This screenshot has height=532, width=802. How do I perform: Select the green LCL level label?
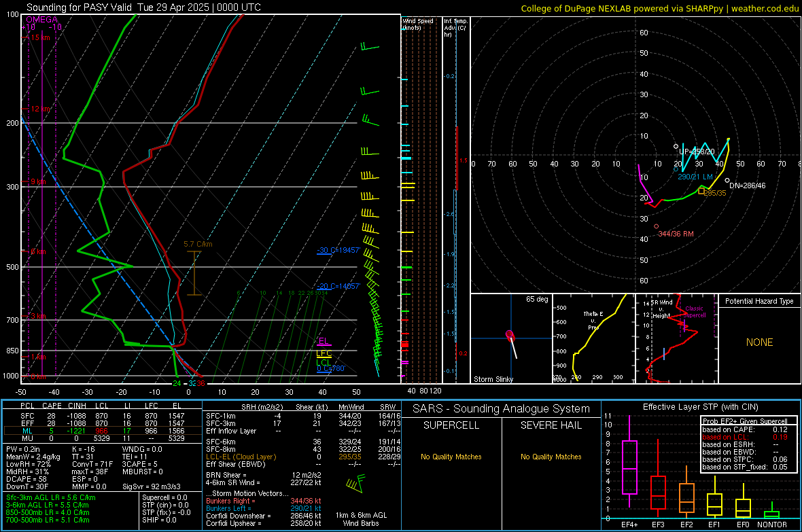click(324, 362)
